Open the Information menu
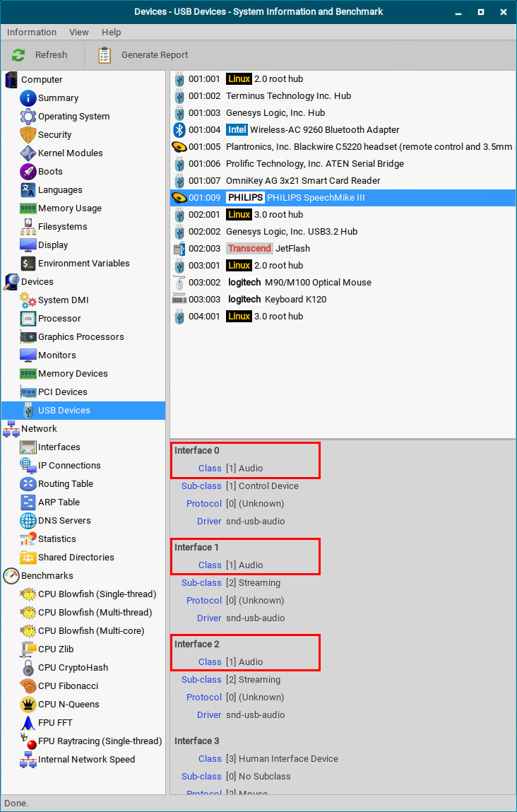 [x=32, y=32]
